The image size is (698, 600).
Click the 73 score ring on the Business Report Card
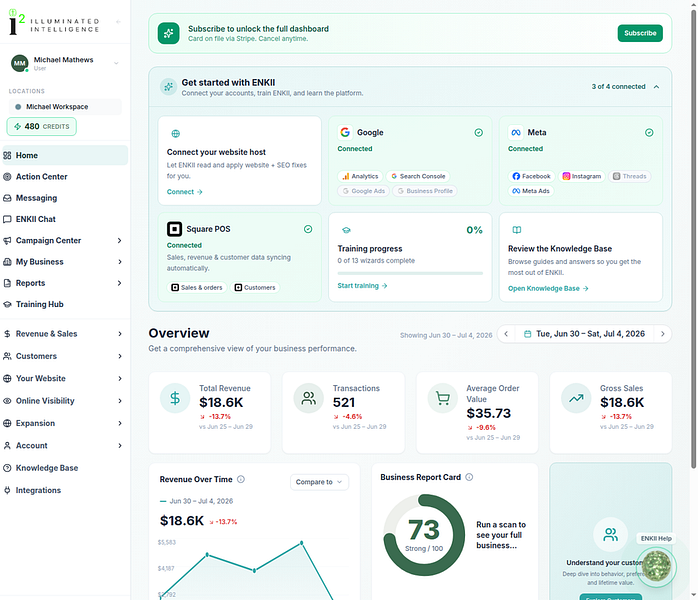click(424, 535)
